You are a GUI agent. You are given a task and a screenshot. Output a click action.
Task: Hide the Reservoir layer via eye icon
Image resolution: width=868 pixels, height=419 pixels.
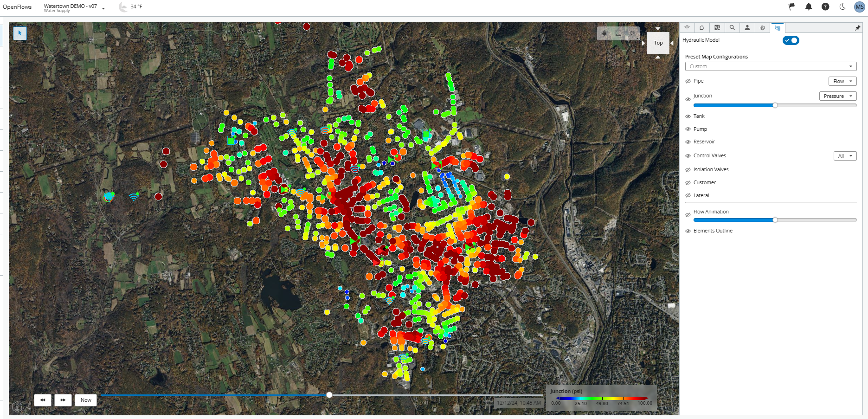(688, 142)
